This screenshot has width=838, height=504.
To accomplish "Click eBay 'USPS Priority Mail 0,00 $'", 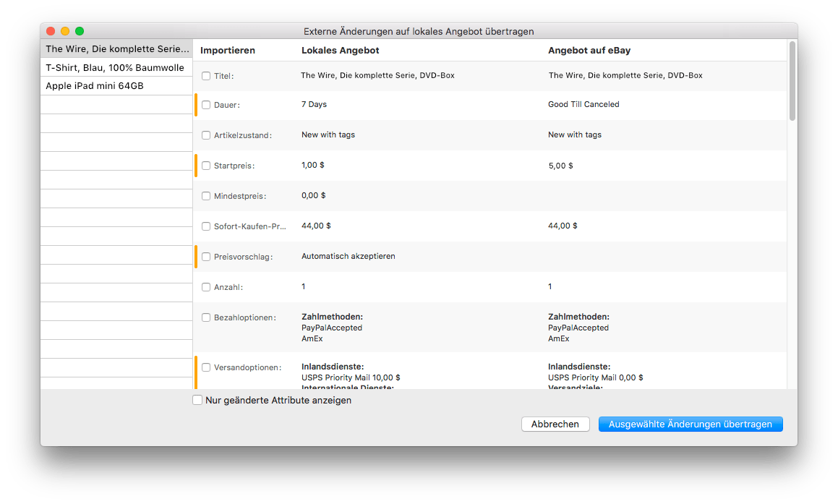I will (595, 377).
